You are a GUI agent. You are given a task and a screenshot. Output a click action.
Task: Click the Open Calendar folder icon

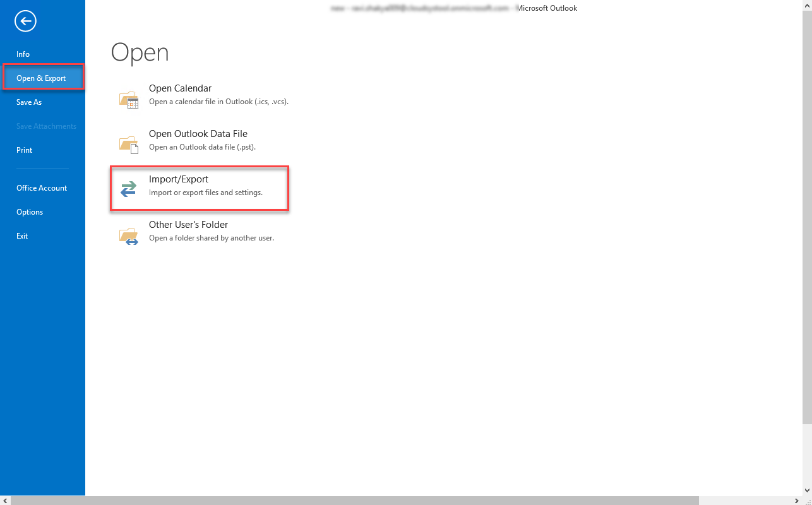129,99
